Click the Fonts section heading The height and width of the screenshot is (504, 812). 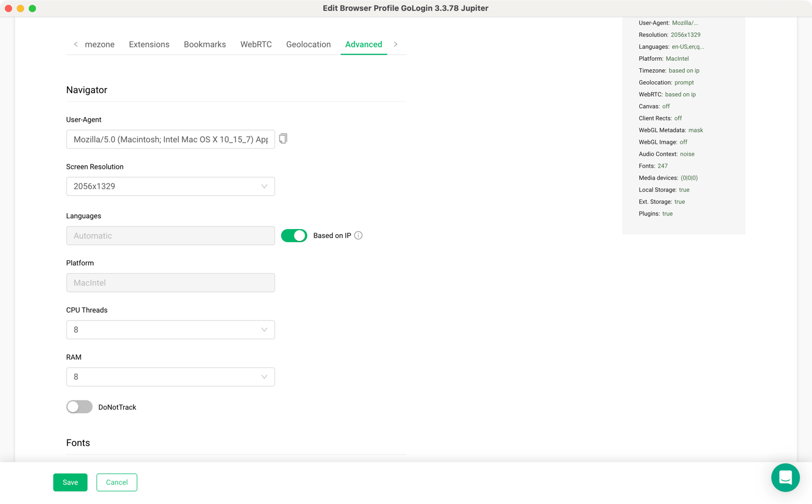click(78, 443)
